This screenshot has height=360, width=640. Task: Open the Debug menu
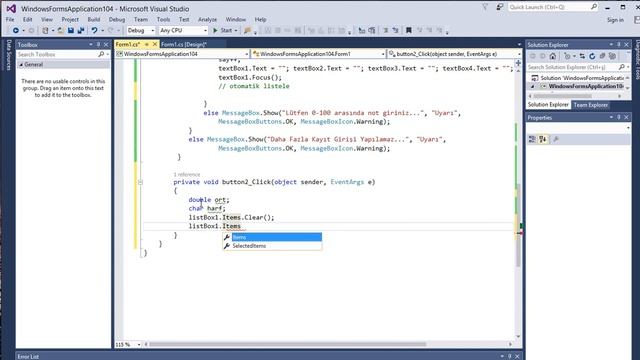(x=117, y=20)
